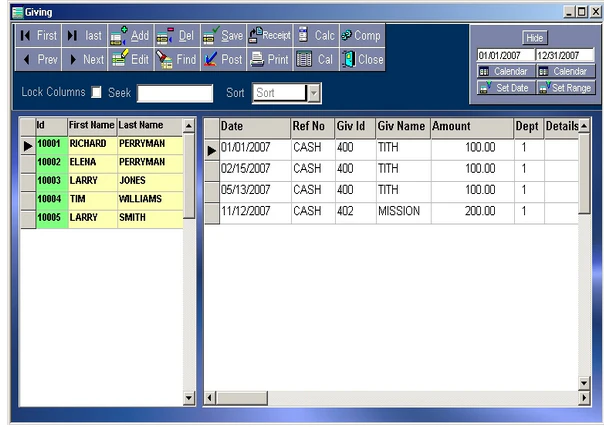Viewport: 604px width, 427px height.
Task: Open the Comp tool
Action: 362,36
